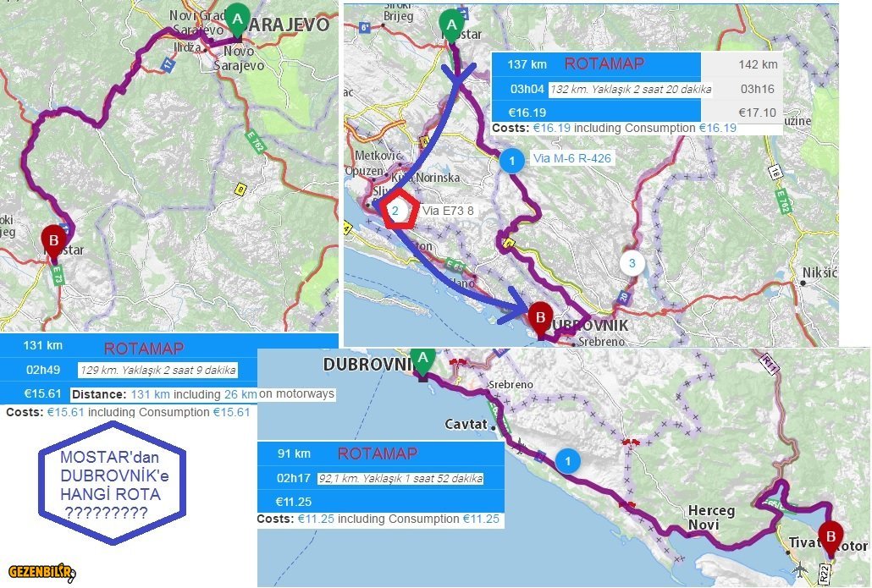Click the Distance label in the summary
This screenshot has height=588, width=872.
[99, 394]
